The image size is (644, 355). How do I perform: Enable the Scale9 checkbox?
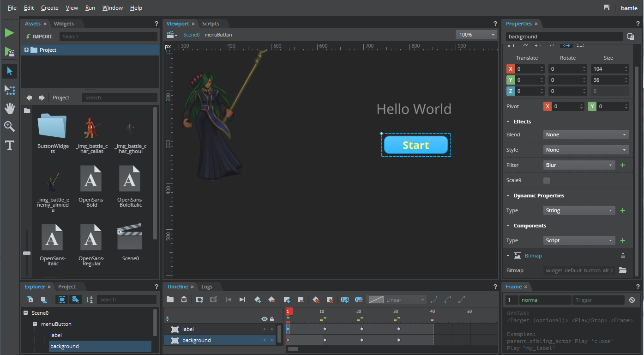547,180
